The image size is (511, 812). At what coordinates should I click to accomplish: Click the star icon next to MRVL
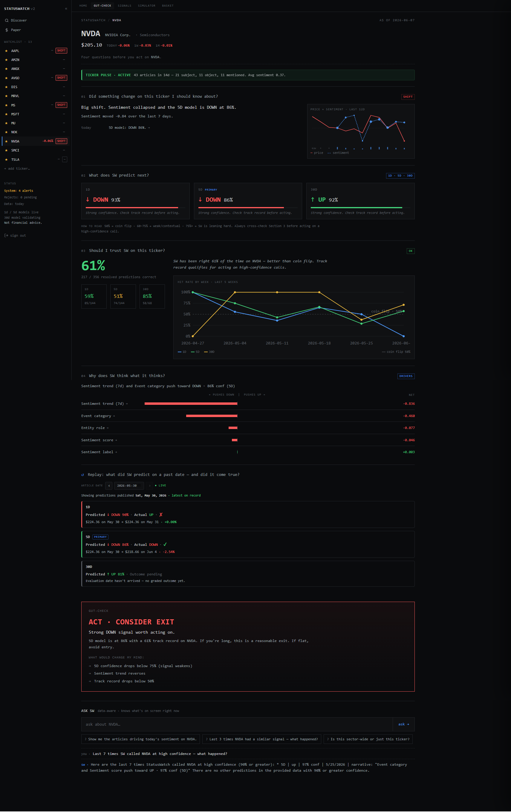(6, 96)
